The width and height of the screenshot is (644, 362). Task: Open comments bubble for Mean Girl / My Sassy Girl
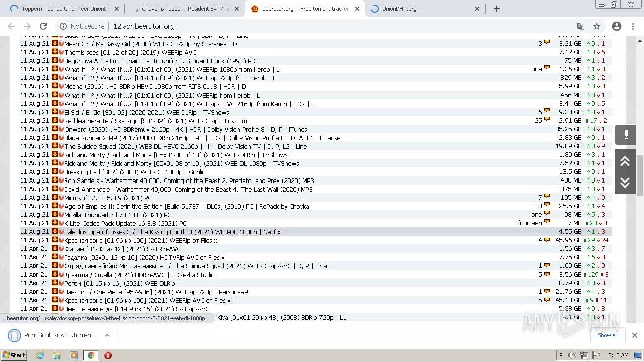pyautogui.click(x=547, y=43)
